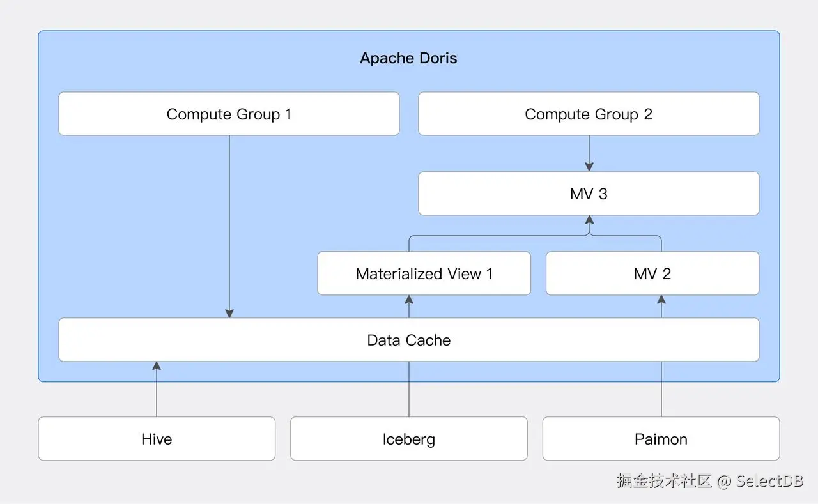Viewport: 818px width, 504px height.
Task: Click arrowhead entering bottom of MV 2
Action: [x=661, y=300]
